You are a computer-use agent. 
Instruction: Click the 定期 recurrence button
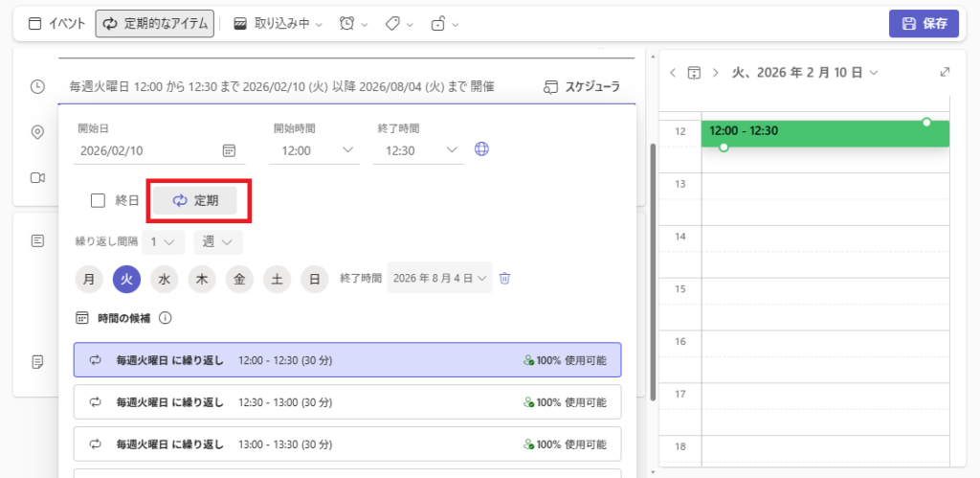(195, 200)
